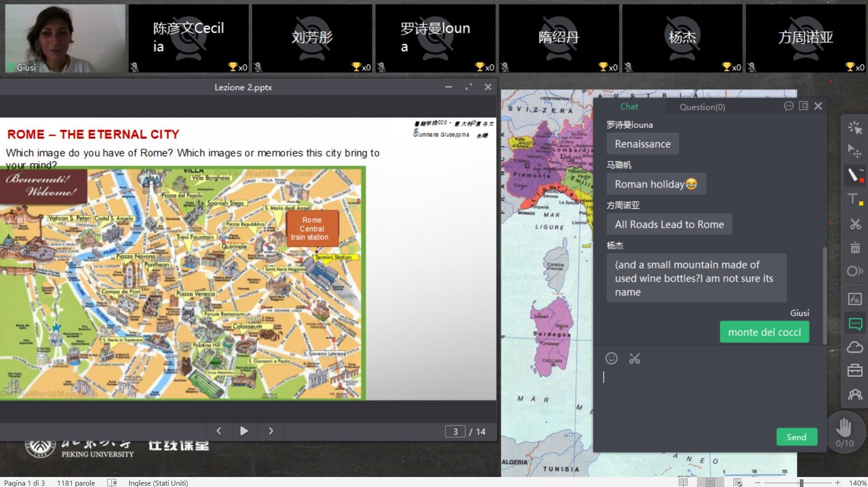
Task: Toggle the chat panel icon in sidebar
Action: (855, 324)
